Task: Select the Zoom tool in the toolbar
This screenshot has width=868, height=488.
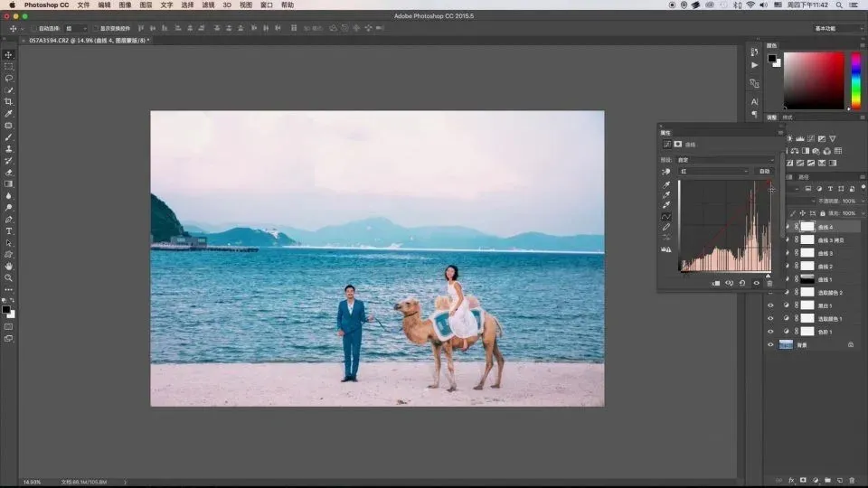Action: pos(9,277)
